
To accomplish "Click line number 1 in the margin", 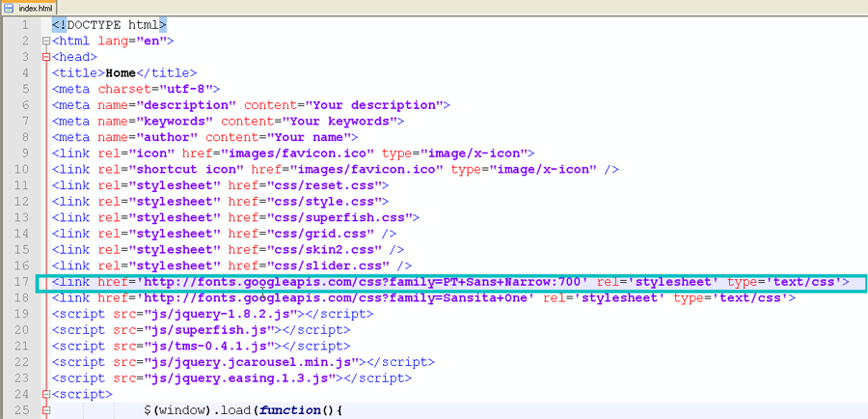I will click(x=25, y=25).
